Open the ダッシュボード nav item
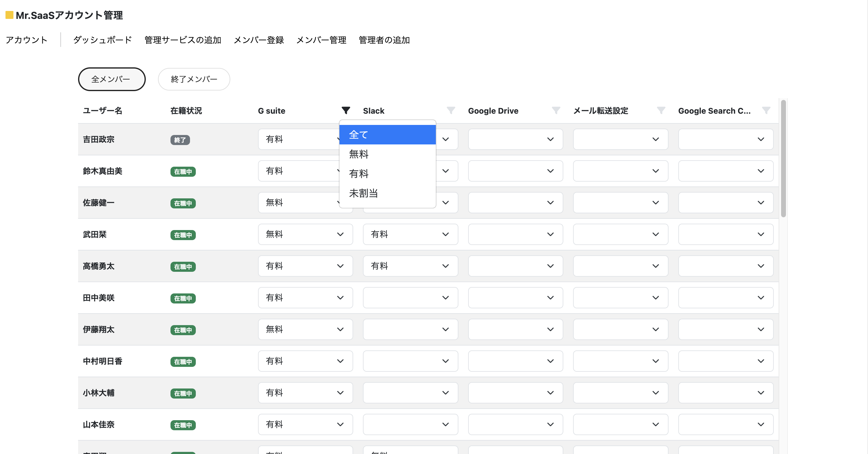The height and width of the screenshot is (454, 868). pyautogui.click(x=102, y=40)
